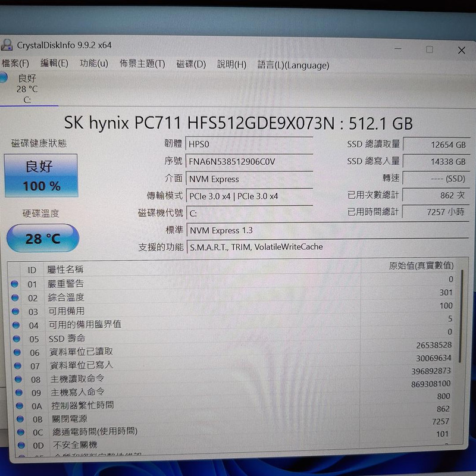Click the status dot for 04 可用的備用臨界值

click(16, 325)
